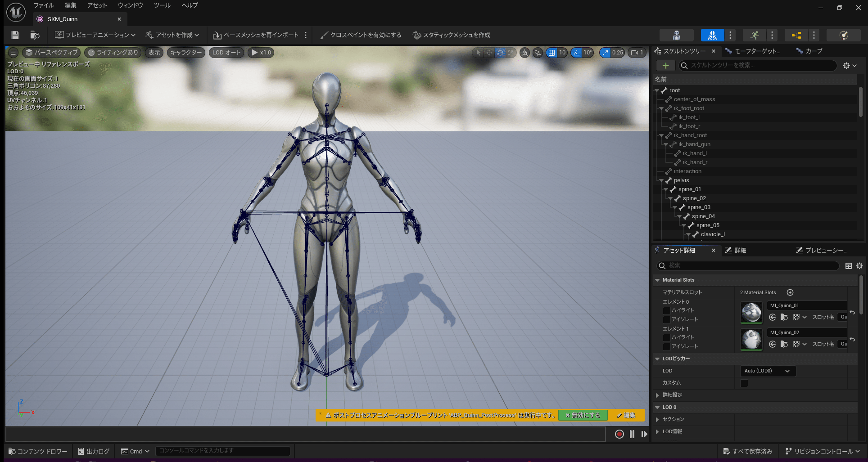Viewport: 868px width, 462px height.
Task: Enable ハイライト checkbox for エレメント 1
Action: pos(667,338)
